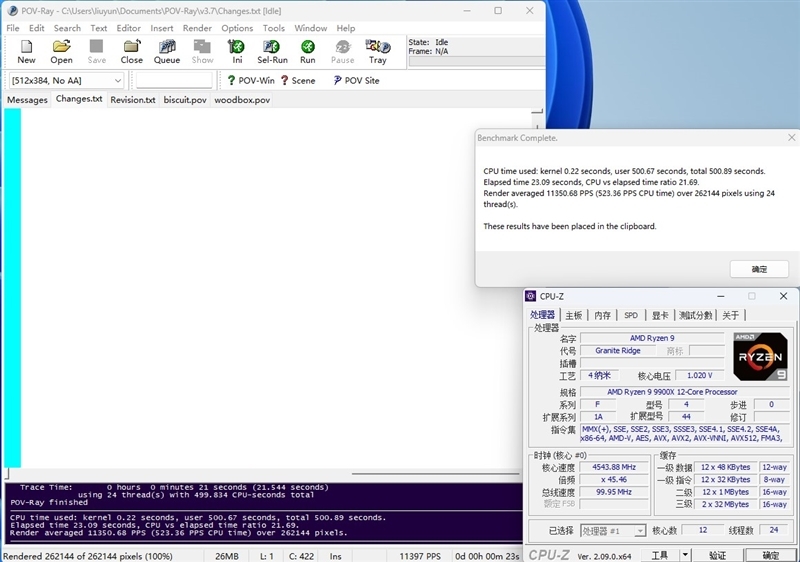
Task: Close the current file using the Close icon
Action: 132,52
